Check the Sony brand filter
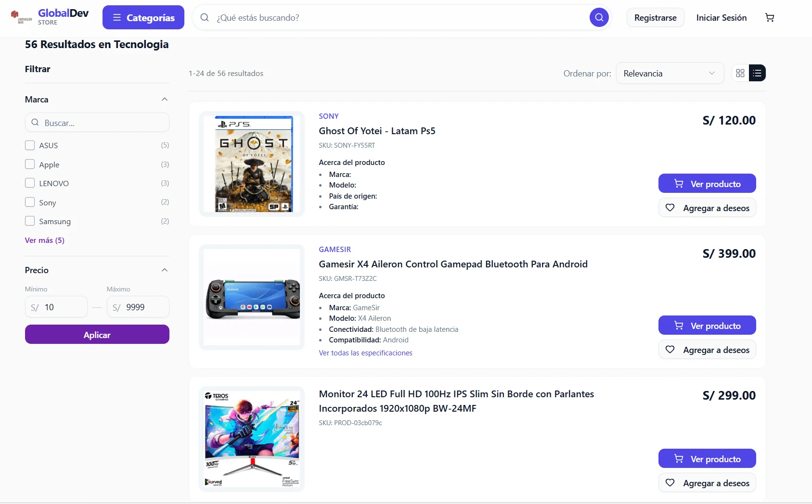 29,202
